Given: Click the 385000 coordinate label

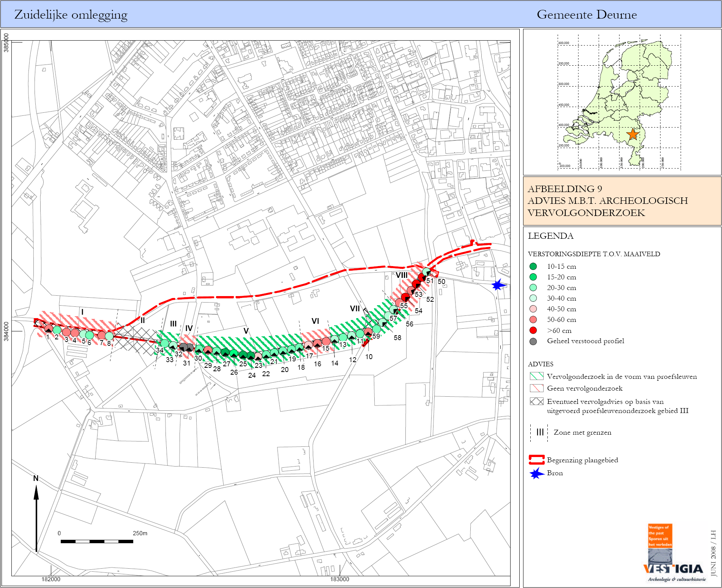Looking at the screenshot, I should [6, 43].
